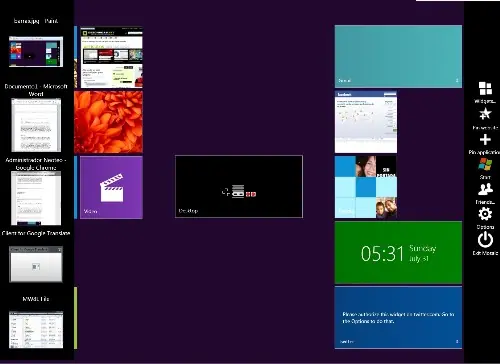Switch to the Google Chrome window thumbnail
The image size is (500, 364).
(36, 198)
